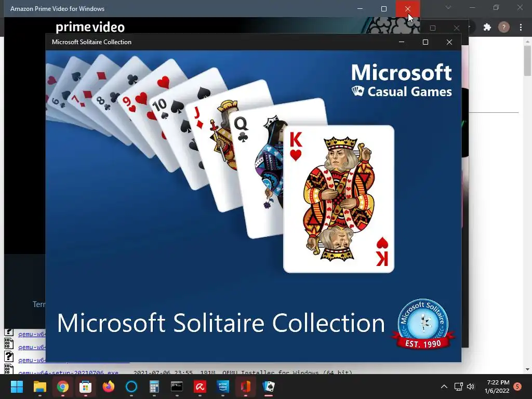Open the qemu-w64-setup-20210706.exe link
Screen dimensions: 532x399
(x=68, y=372)
